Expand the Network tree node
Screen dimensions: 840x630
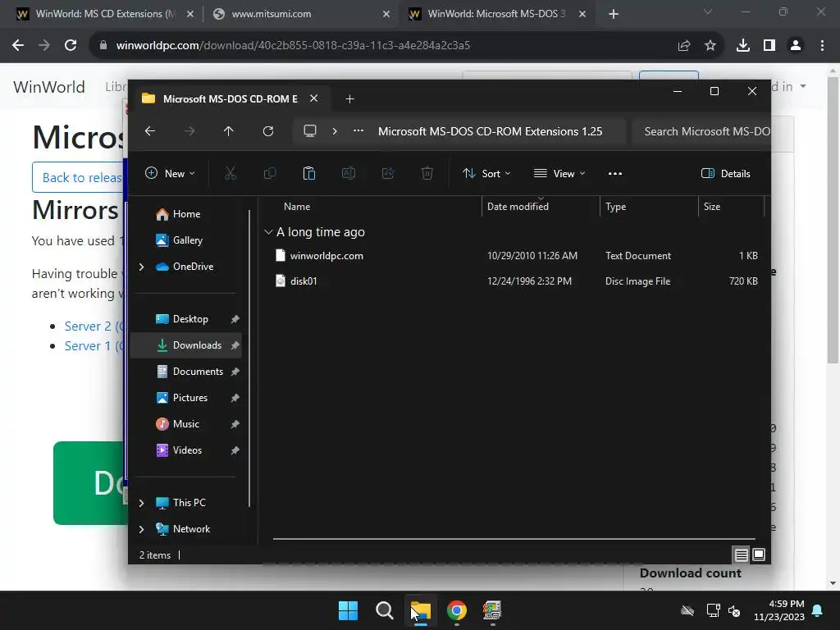pos(141,529)
